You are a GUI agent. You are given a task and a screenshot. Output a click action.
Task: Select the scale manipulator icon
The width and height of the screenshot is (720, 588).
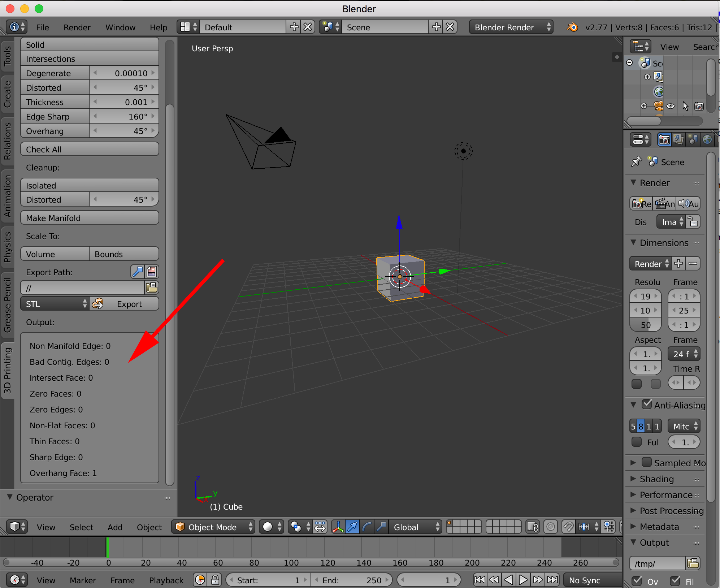pos(381,527)
